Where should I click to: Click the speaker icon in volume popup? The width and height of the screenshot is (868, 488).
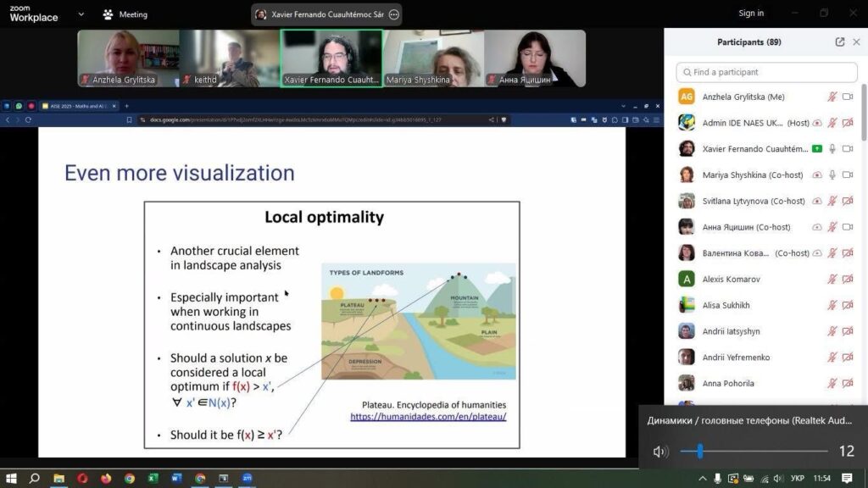click(x=660, y=452)
